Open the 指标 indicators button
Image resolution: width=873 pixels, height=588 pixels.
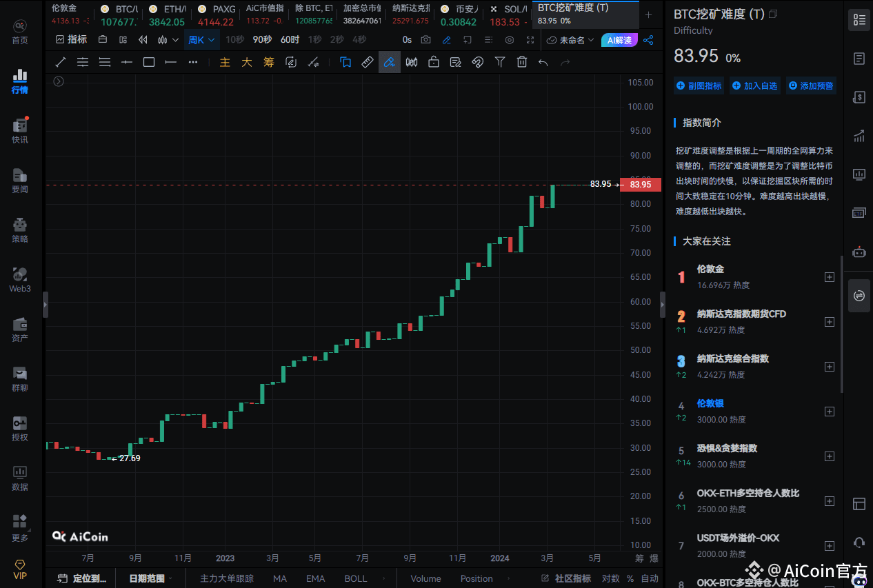[x=71, y=40]
